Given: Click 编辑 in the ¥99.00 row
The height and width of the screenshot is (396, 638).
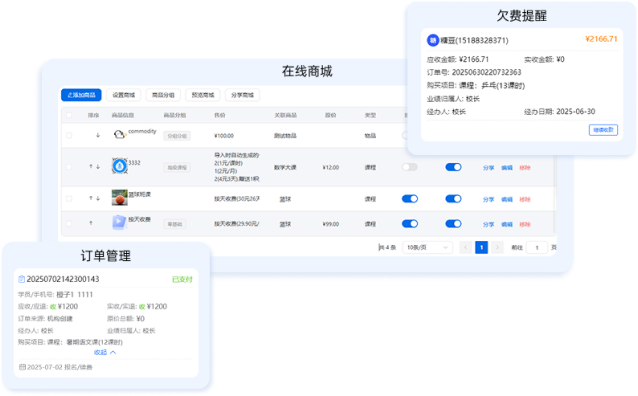Looking at the screenshot, I should (x=507, y=224).
